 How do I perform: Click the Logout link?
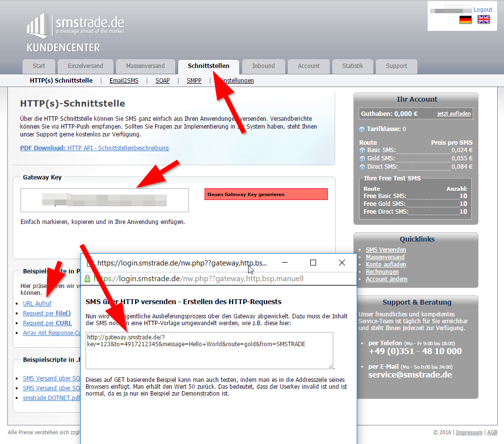(x=483, y=10)
